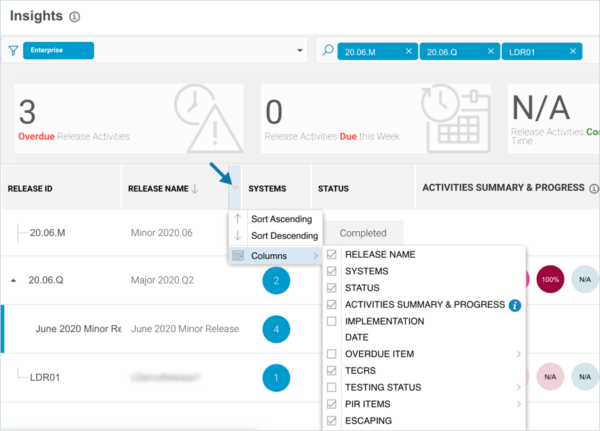
Task: Toggle the TECRS column checkbox
Action: 332,370
